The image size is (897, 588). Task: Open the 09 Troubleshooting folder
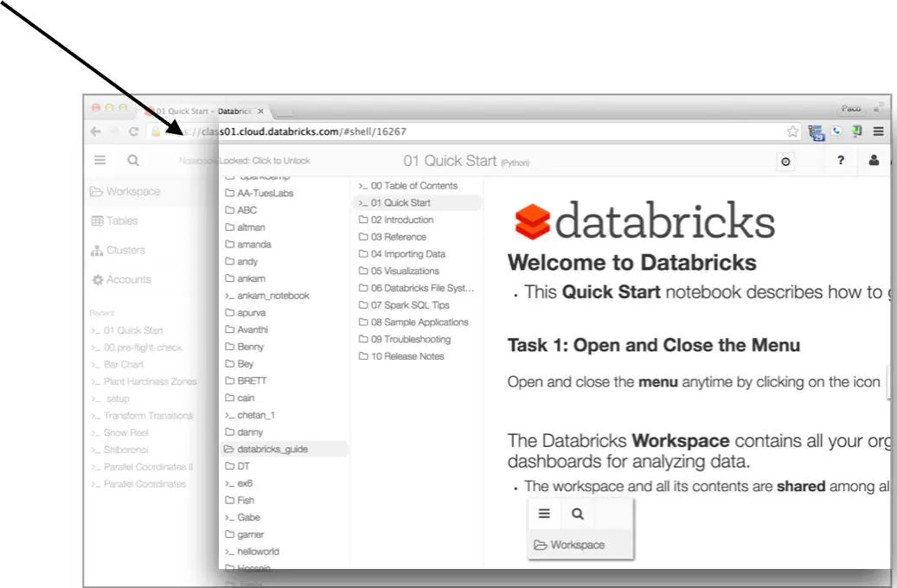click(x=405, y=340)
